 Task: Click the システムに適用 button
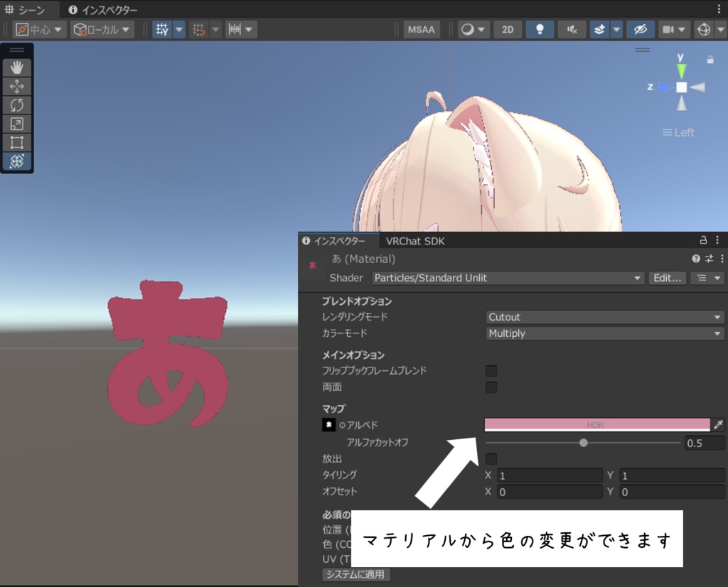[355, 575]
